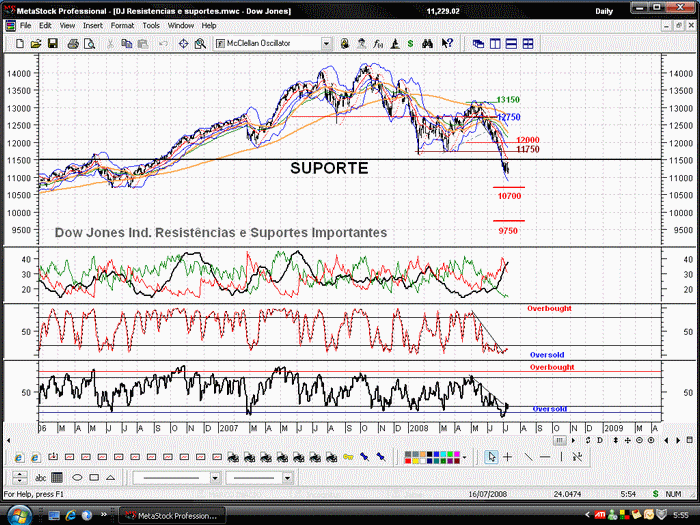Tile windows in four-pane grid icon
This screenshot has height=525, width=700.
tap(528, 44)
